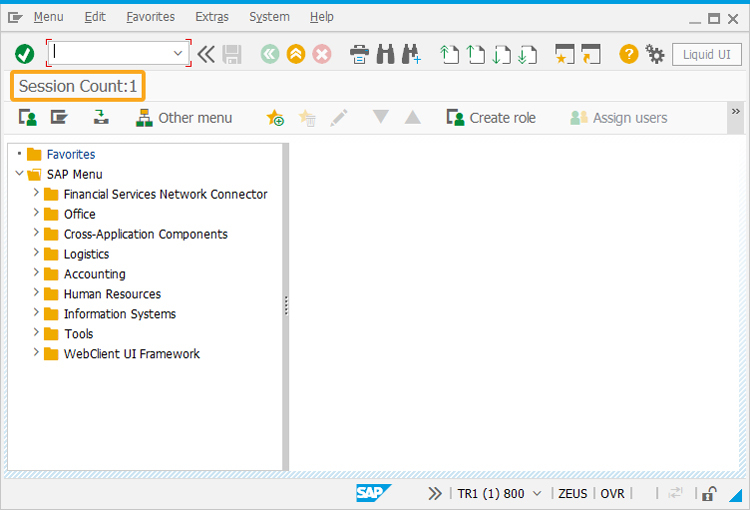Click the window system menu icon
This screenshot has width=750, height=510.
pos(15,18)
